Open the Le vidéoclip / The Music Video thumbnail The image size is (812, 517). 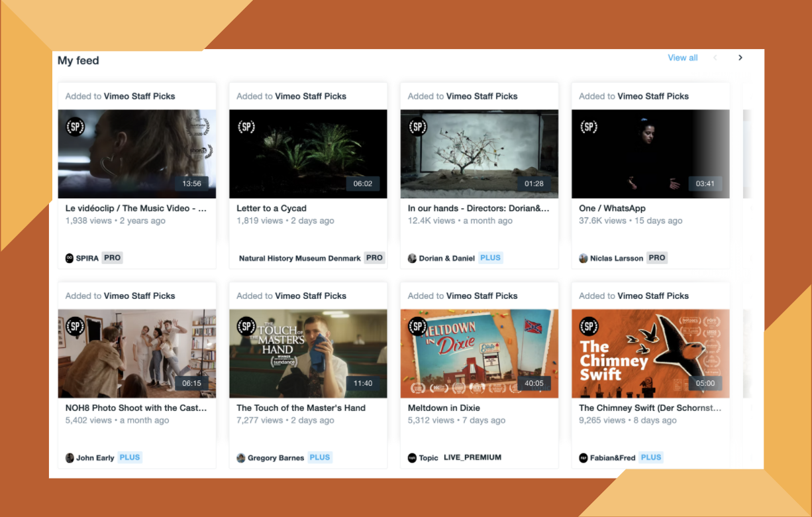[x=137, y=154]
